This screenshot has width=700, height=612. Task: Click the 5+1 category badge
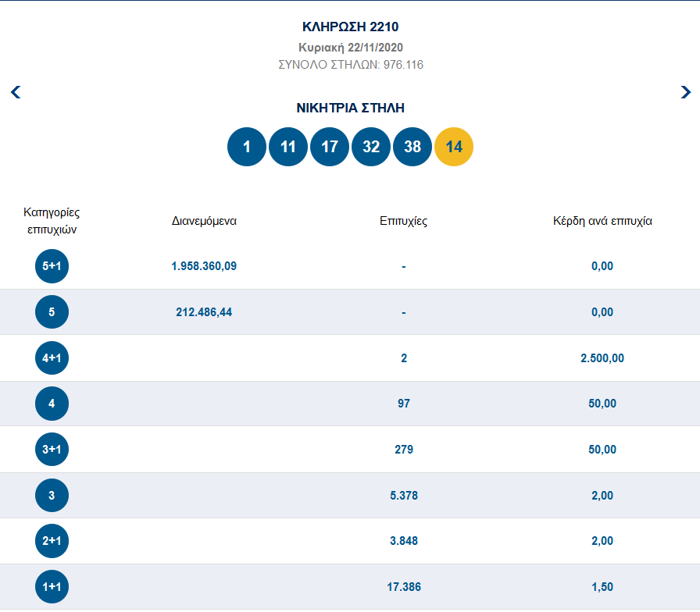point(52,266)
